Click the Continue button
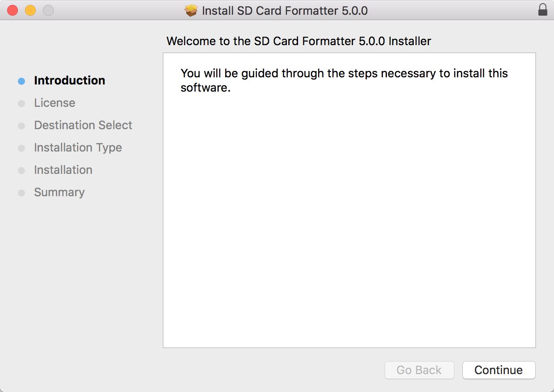The height and width of the screenshot is (392, 554). 499,370
